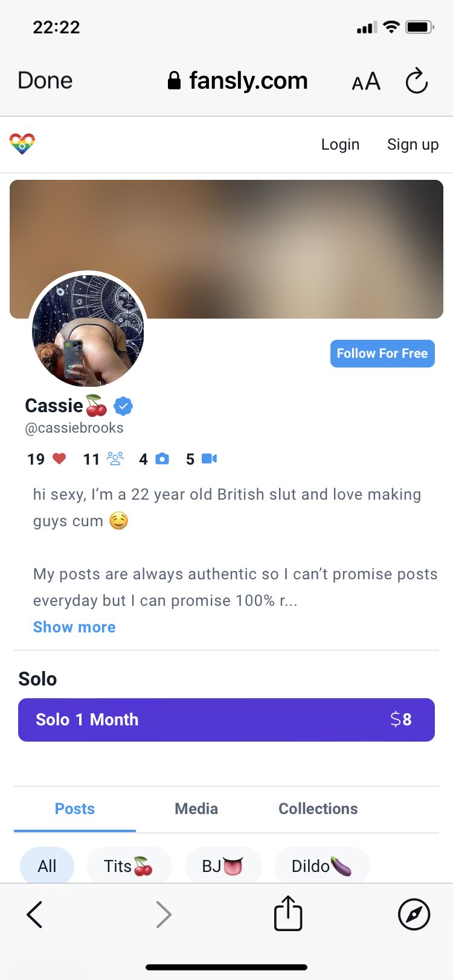Go back with the left chevron
Image resolution: width=453 pixels, height=980 pixels.
35,914
